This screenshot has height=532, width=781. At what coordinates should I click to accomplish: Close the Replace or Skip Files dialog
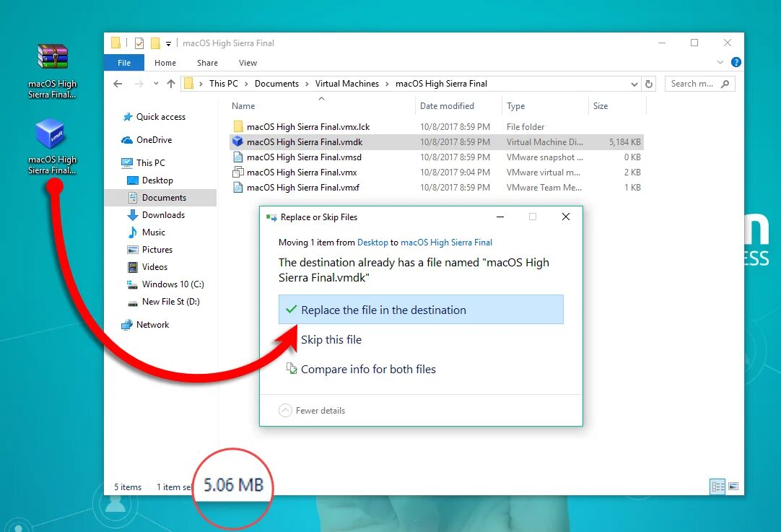coord(566,217)
